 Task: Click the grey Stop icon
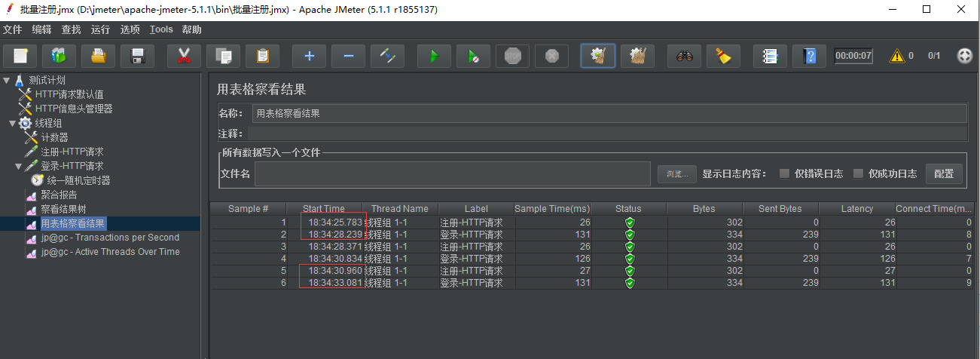point(512,56)
